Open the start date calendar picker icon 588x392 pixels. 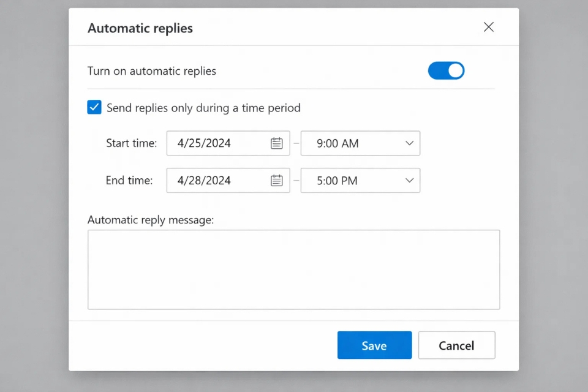(276, 143)
